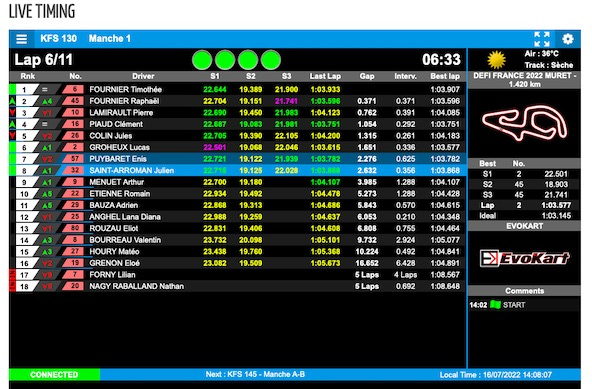Sort by the Last Lap column header
592x389 pixels.
pos(325,76)
